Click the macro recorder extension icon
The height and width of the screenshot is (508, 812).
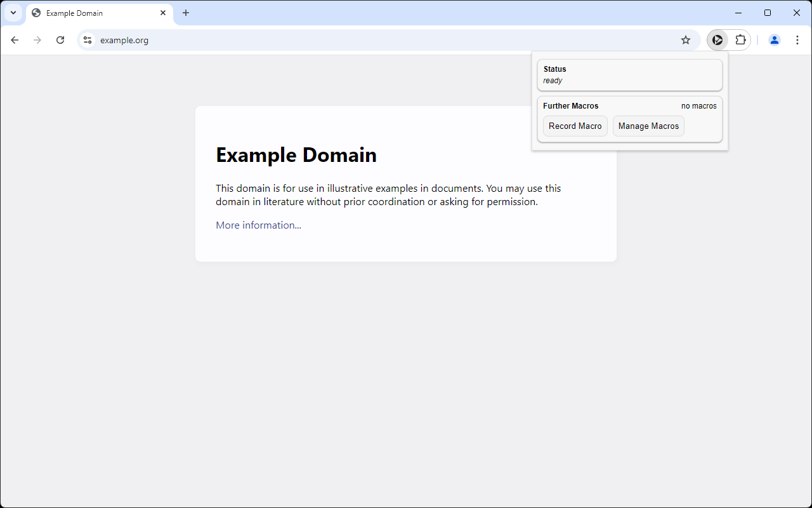tap(717, 39)
